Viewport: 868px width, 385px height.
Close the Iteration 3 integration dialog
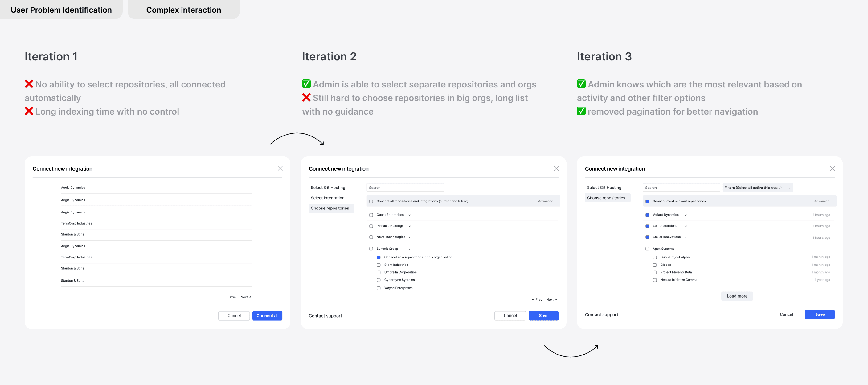[x=832, y=168]
